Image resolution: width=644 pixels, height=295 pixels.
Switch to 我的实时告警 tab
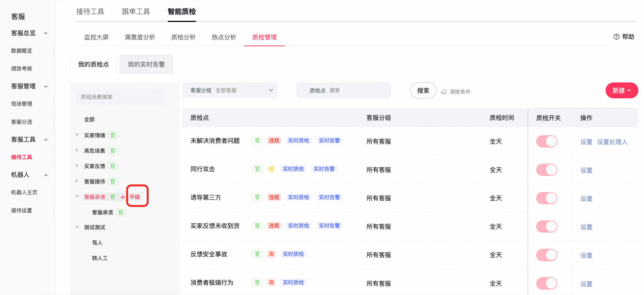click(146, 64)
